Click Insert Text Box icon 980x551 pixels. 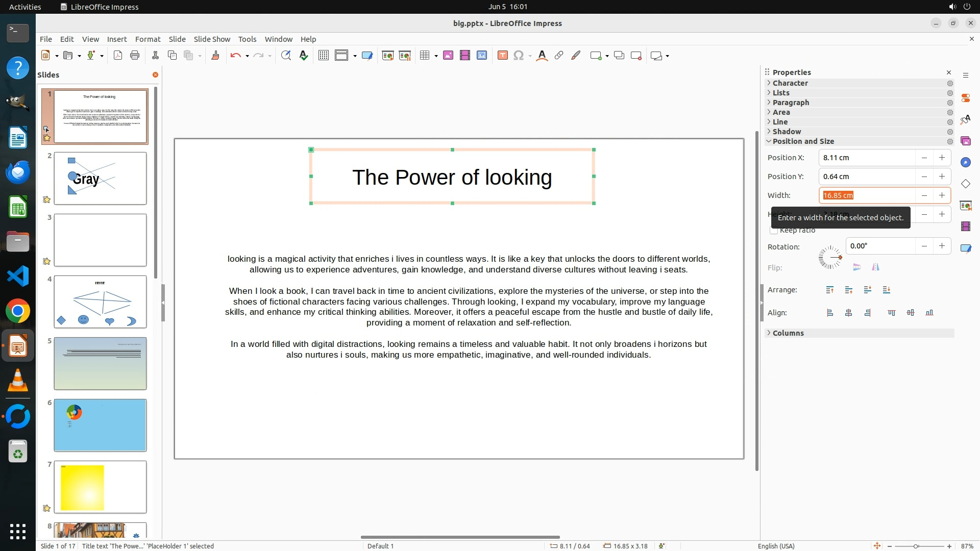(x=502, y=56)
